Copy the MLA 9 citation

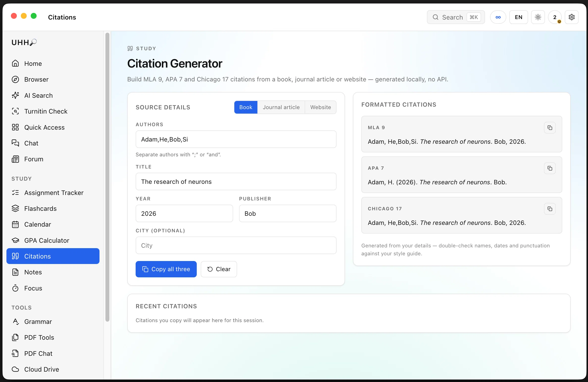pos(550,128)
